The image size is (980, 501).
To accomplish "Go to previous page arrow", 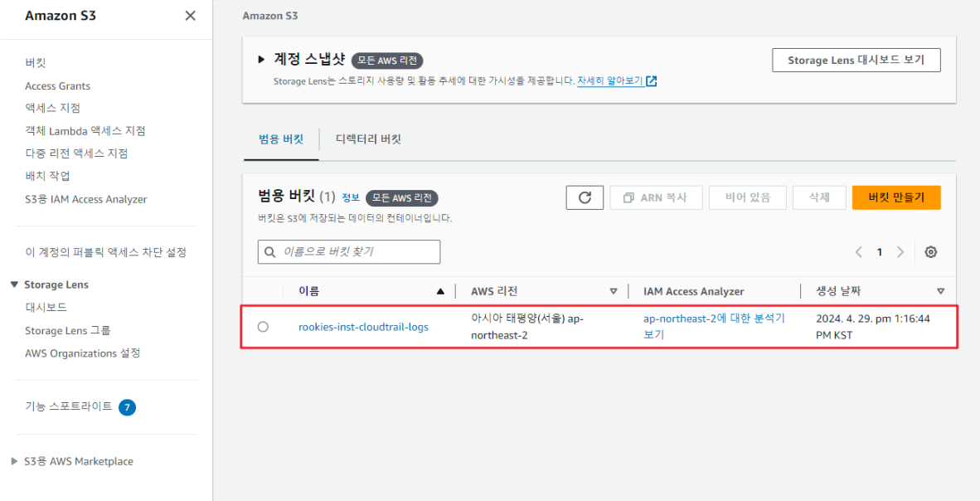I will 859,252.
